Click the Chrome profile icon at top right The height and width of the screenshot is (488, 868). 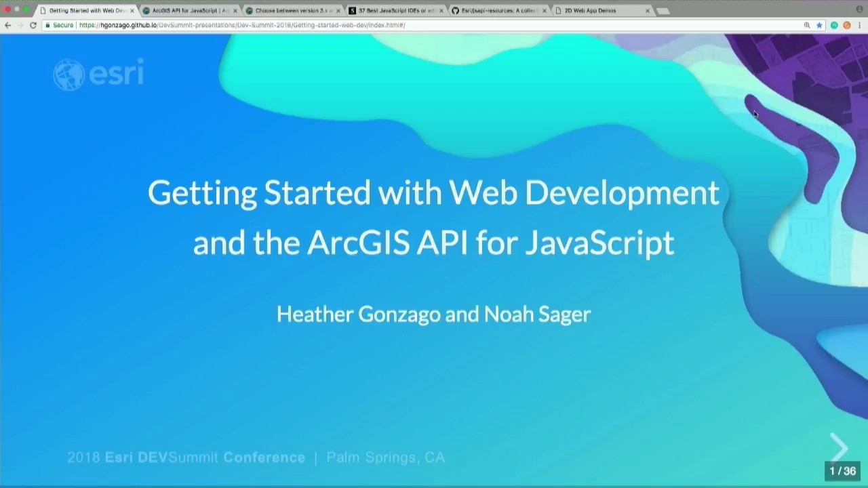point(860,9)
